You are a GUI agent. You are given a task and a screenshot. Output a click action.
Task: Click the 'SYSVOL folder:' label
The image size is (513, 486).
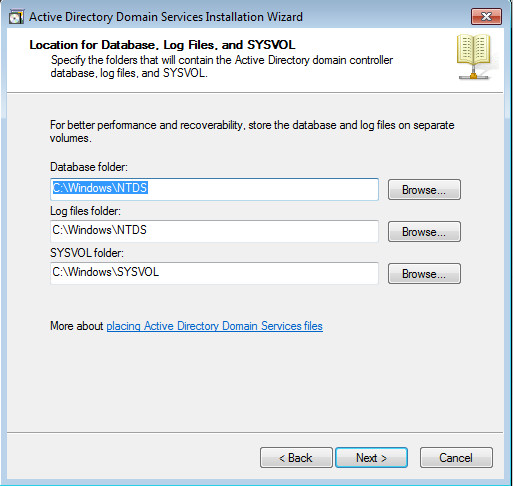pyautogui.click(x=87, y=253)
